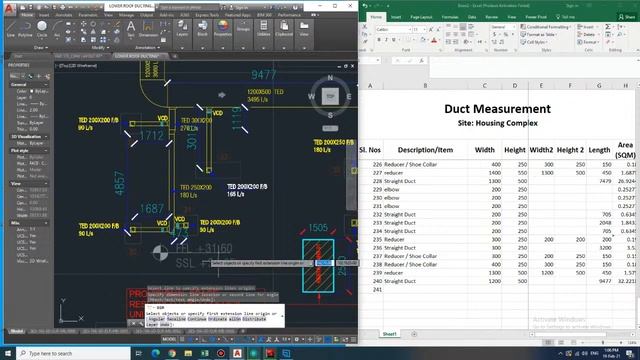Click Windows Type here to search box
The height and width of the screenshot is (360, 640).
point(73,353)
